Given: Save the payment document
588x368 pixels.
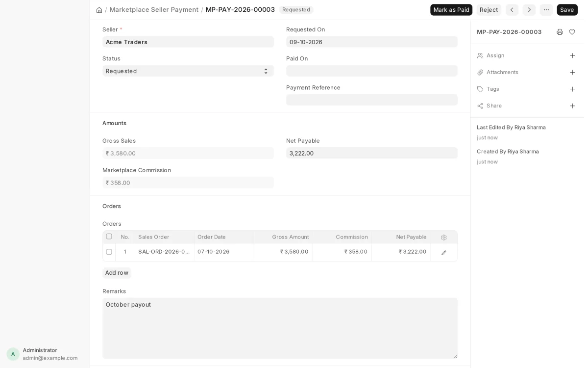Looking at the screenshot, I should (567, 10).
